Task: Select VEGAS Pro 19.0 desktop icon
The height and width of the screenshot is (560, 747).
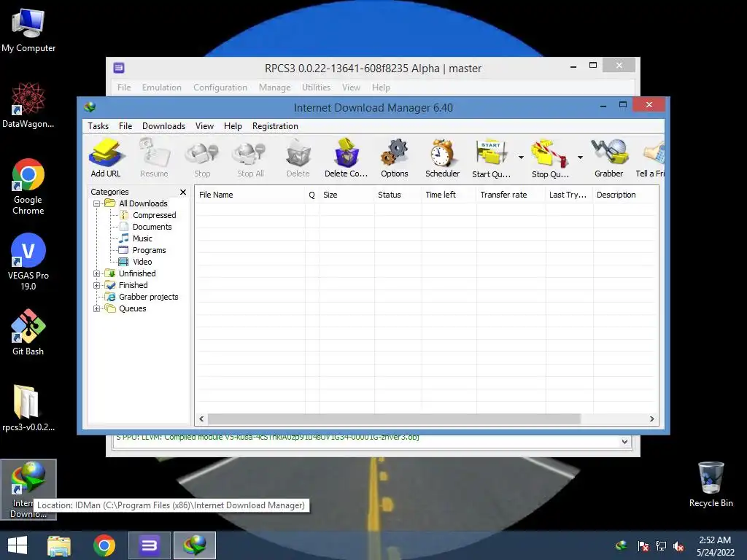Action: pos(28,262)
